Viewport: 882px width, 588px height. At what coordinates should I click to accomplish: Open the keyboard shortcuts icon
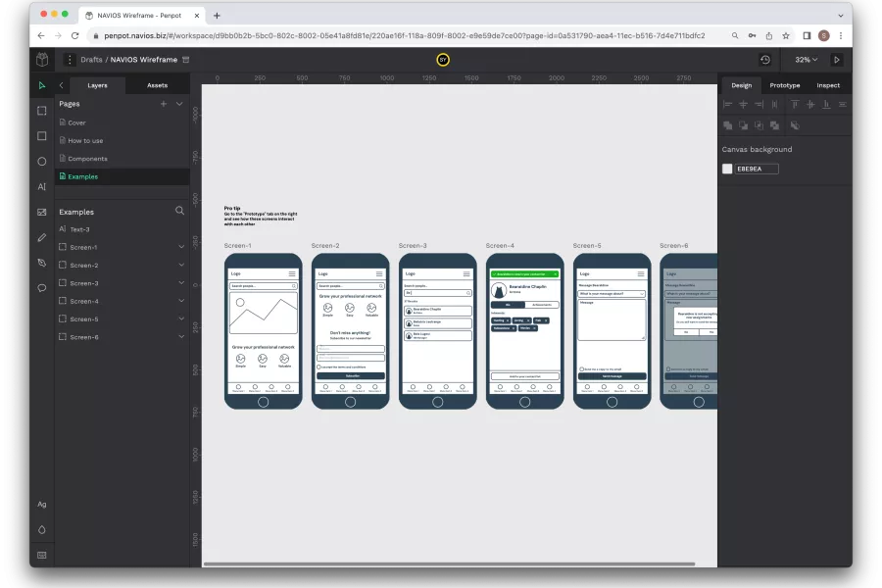(x=41, y=555)
